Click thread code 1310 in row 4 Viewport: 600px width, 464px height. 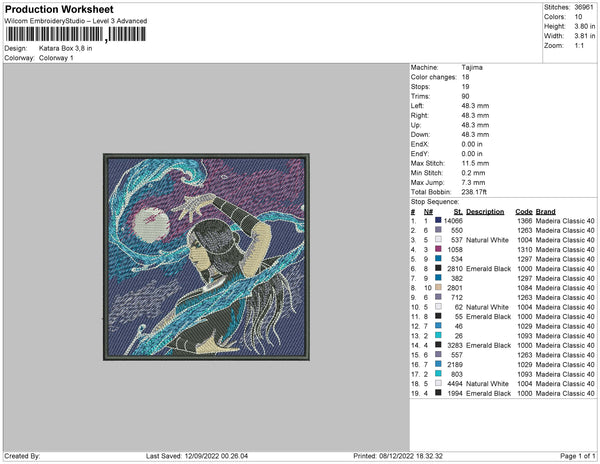pyautogui.click(x=525, y=249)
